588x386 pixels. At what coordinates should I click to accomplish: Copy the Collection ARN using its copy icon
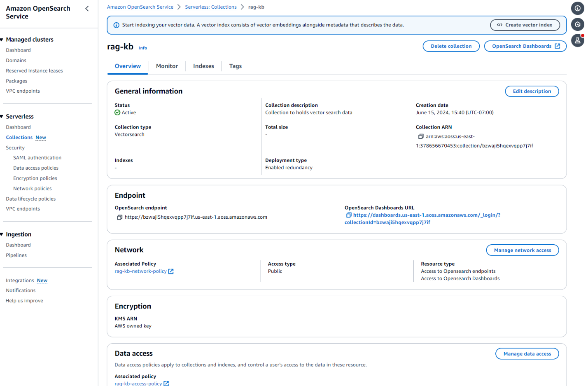[421, 136]
